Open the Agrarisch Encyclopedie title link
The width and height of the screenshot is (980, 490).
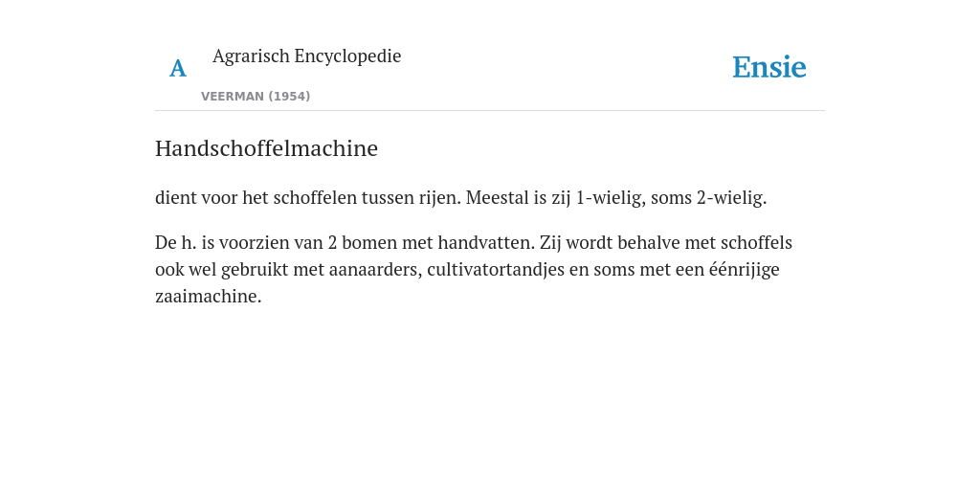(x=306, y=56)
